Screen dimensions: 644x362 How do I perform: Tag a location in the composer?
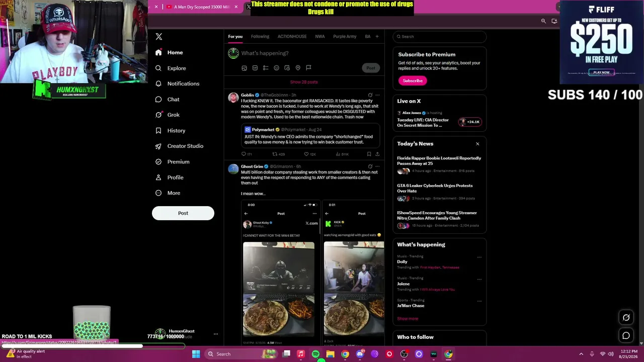pyautogui.click(x=298, y=68)
